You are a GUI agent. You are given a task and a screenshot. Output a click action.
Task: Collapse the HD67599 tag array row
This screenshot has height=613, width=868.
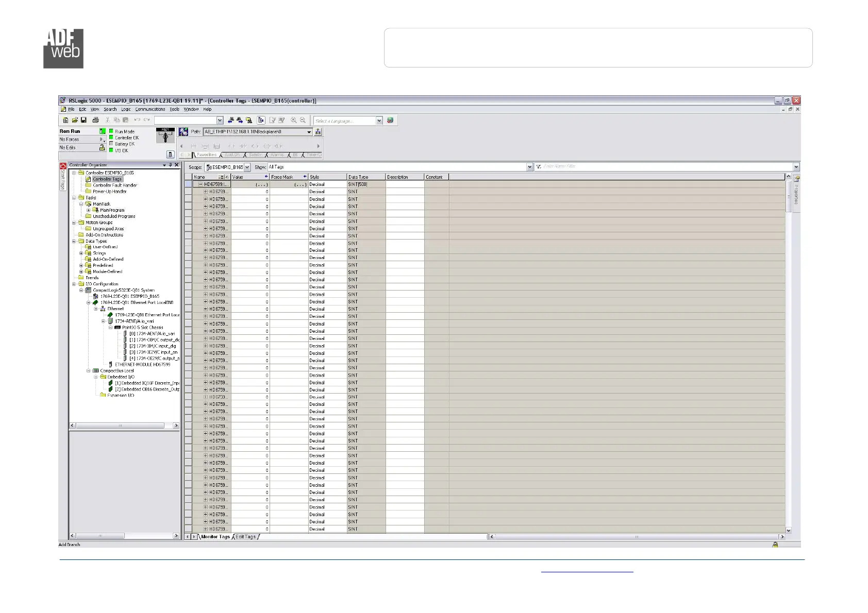[x=201, y=184]
